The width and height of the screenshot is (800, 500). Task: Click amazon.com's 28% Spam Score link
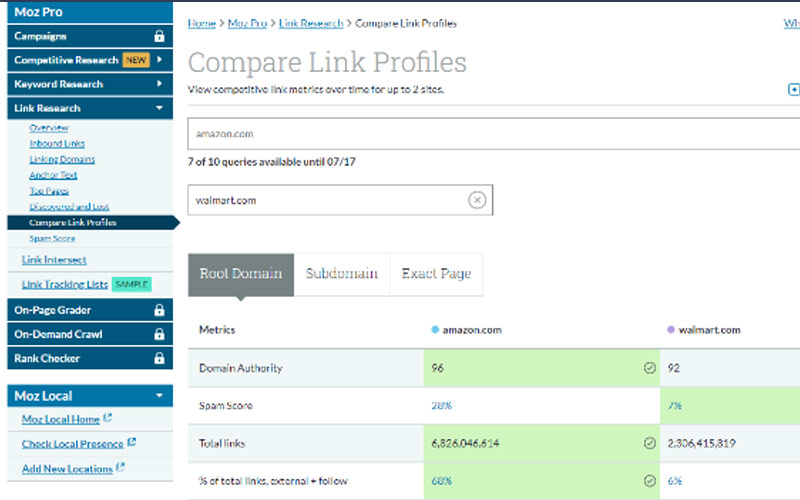click(442, 406)
